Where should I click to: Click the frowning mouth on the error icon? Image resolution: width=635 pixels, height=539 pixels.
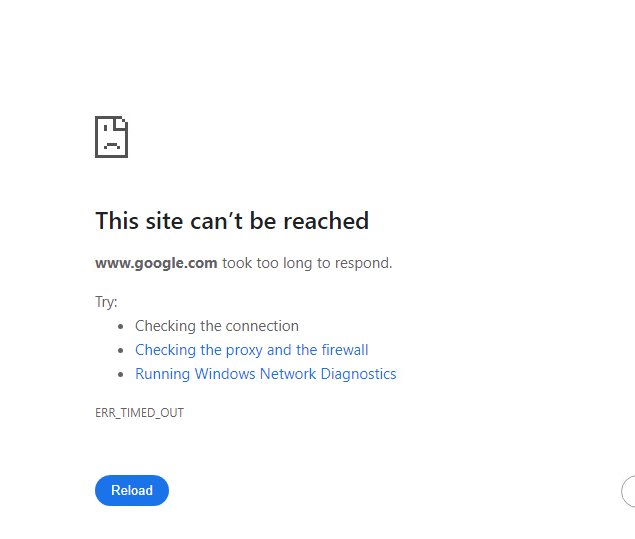point(111,145)
